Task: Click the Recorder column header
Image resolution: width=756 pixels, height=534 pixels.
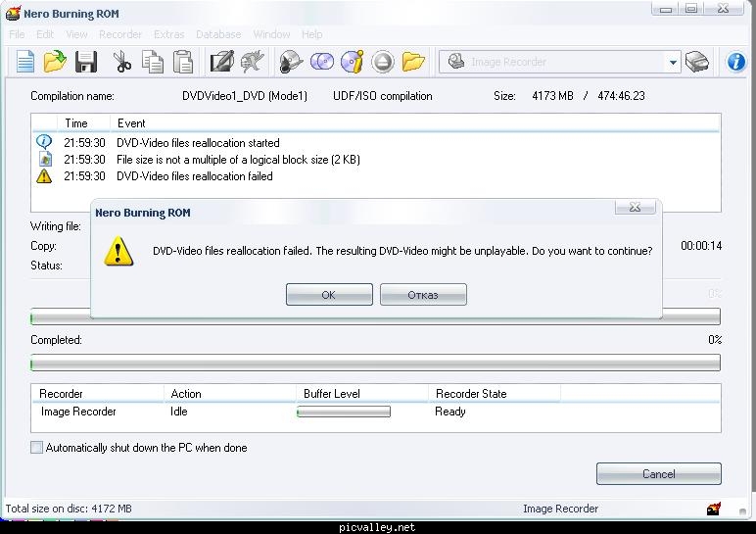Action: [98, 394]
